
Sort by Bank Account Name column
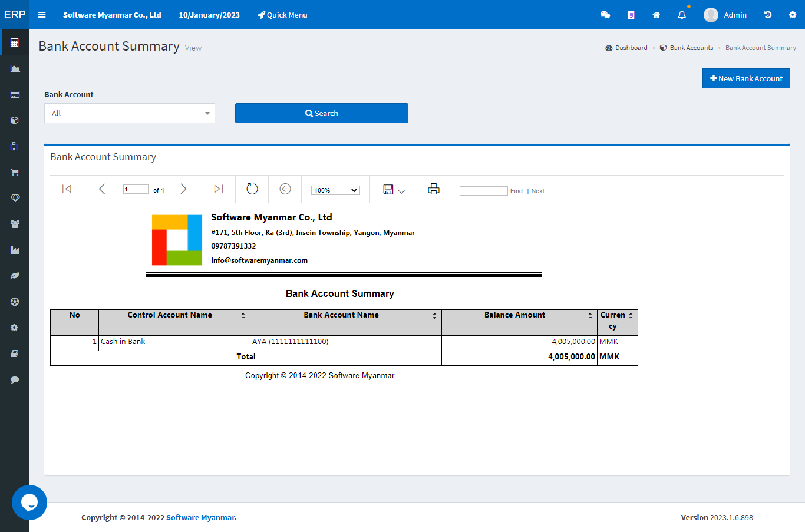[434, 316]
